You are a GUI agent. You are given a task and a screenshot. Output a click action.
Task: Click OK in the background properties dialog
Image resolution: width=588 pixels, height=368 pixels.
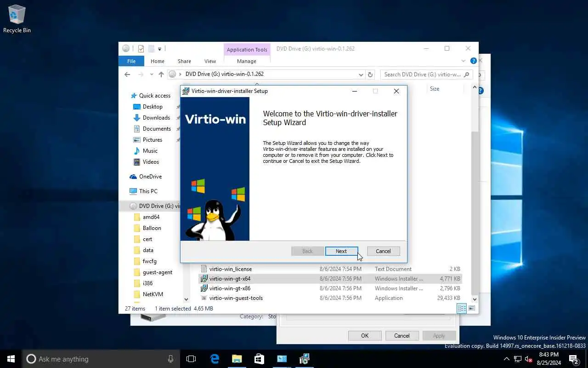(365, 336)
